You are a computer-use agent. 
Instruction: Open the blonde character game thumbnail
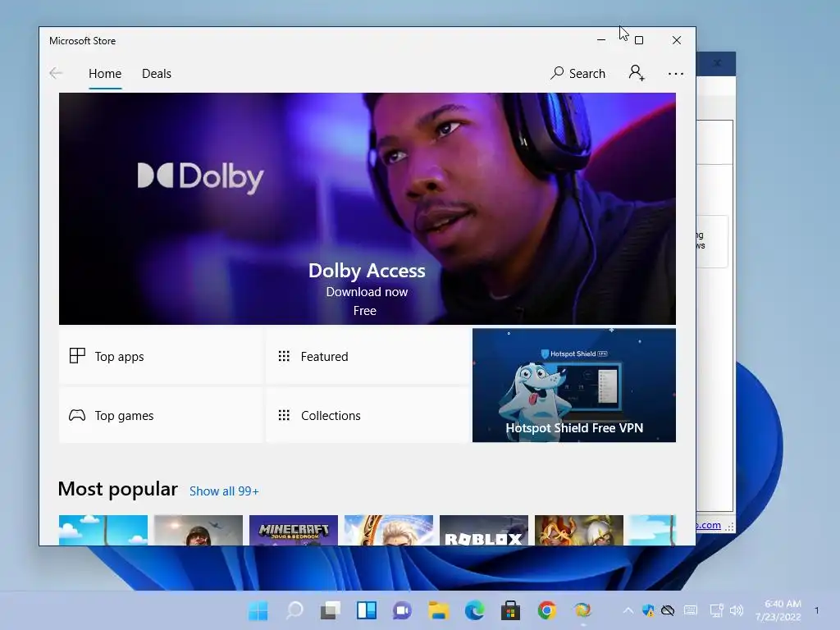388,531
